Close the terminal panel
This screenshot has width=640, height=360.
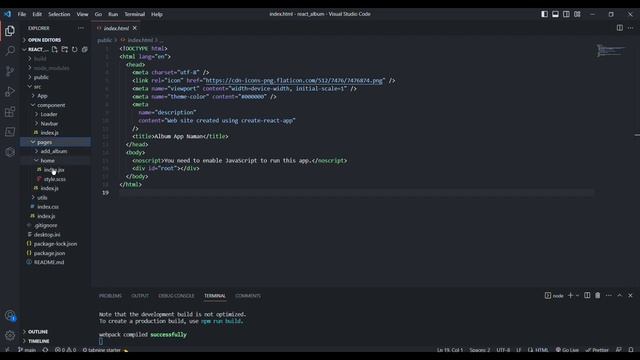tap(630, 296)
